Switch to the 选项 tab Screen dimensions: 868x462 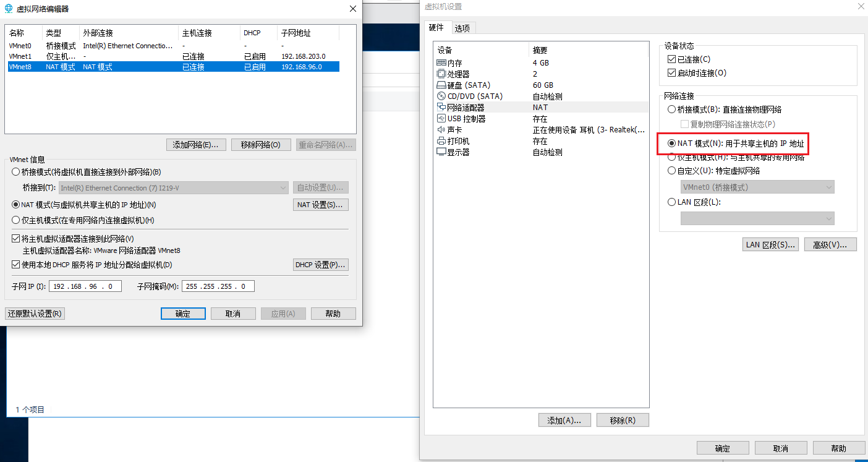(x=462, y=28)
